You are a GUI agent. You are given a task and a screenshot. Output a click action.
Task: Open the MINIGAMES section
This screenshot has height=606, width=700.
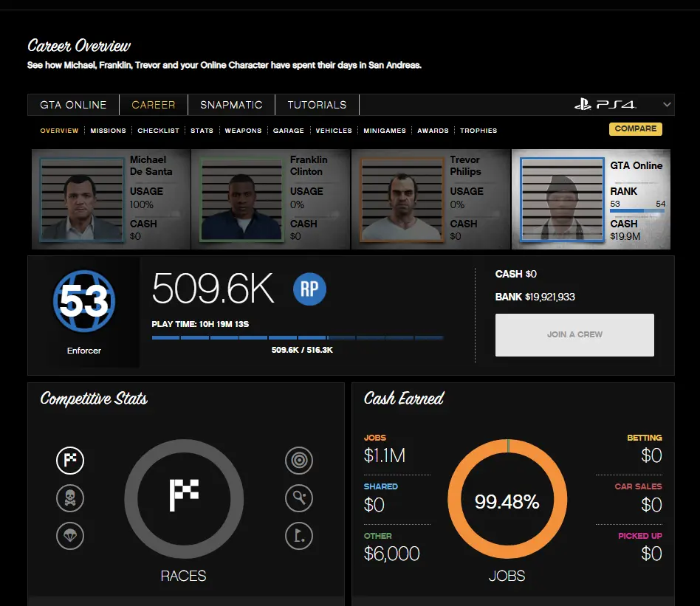385,131
